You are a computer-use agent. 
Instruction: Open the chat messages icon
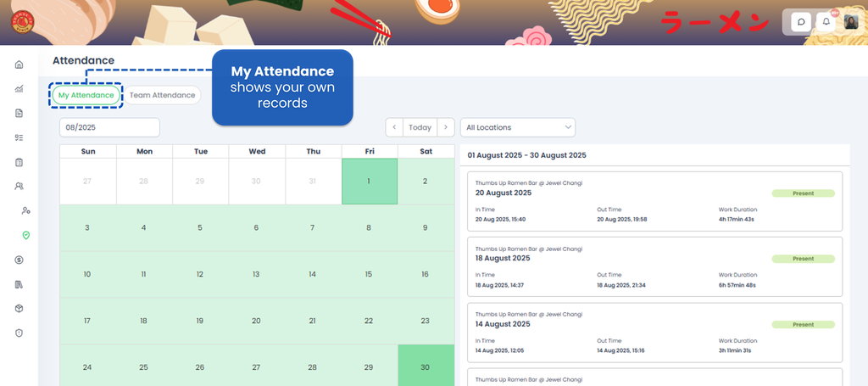point(801,22)
